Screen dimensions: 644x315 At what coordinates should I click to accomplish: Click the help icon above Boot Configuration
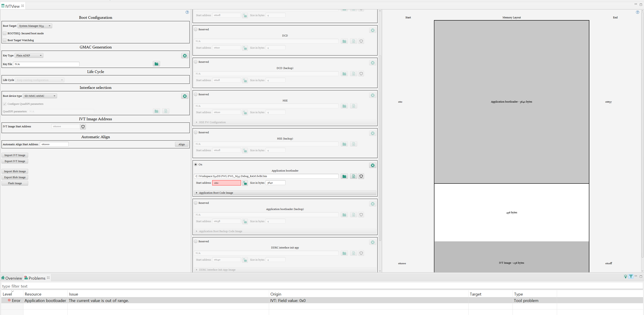click(x=187, y=12)
